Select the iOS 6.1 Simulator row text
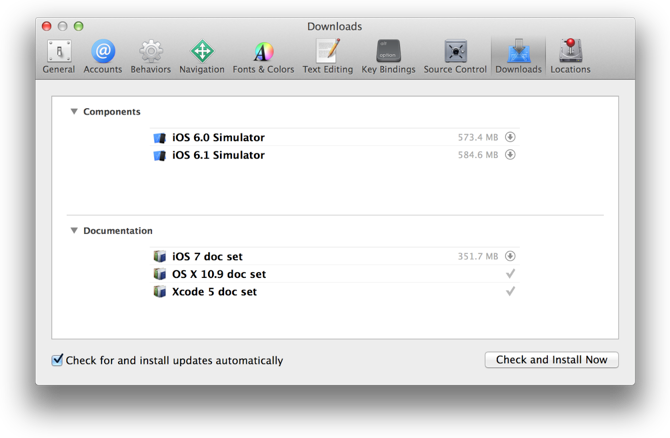Viewport: 670px width, 438px height. [x=218, y=155]
